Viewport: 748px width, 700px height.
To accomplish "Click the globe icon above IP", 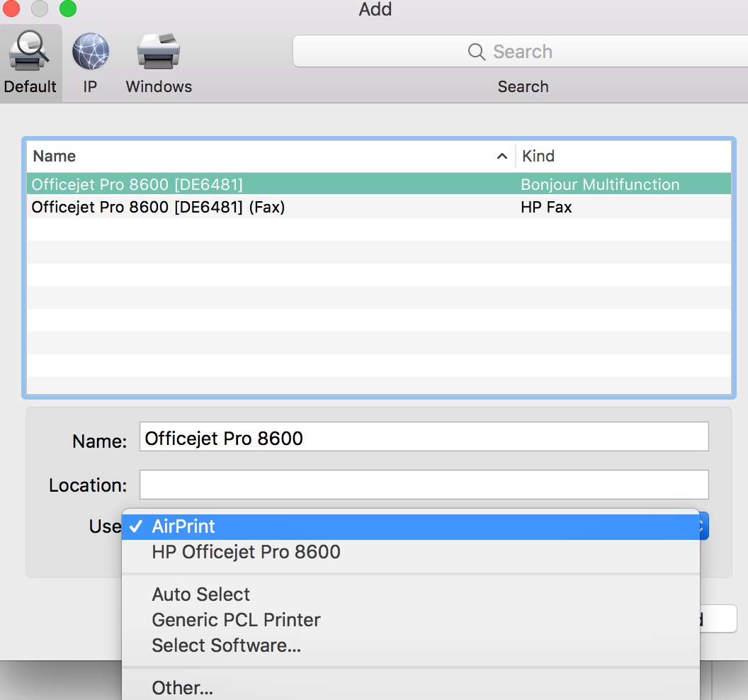I will tap(89, 50).
